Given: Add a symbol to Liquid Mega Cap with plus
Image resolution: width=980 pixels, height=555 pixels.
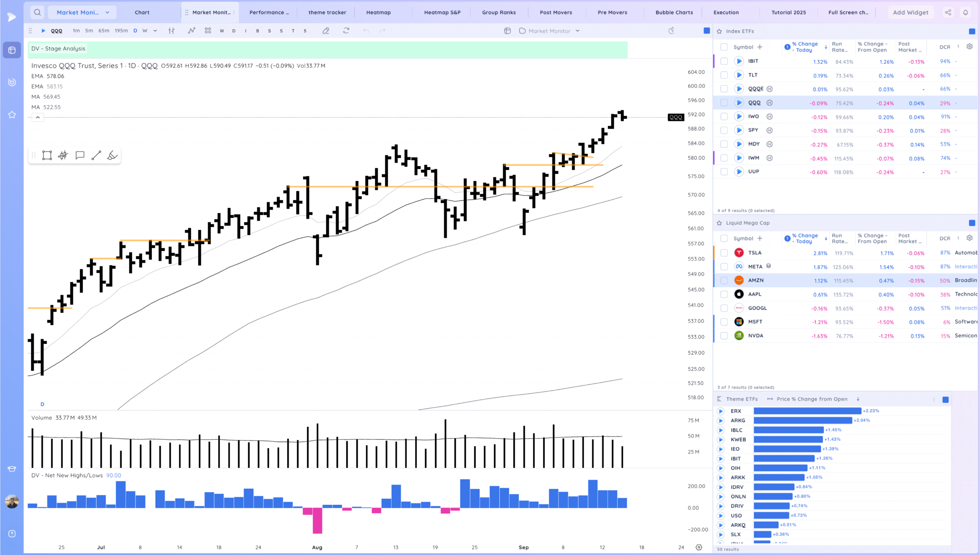Looking at the screenshot, I should (x=759, y=238).
